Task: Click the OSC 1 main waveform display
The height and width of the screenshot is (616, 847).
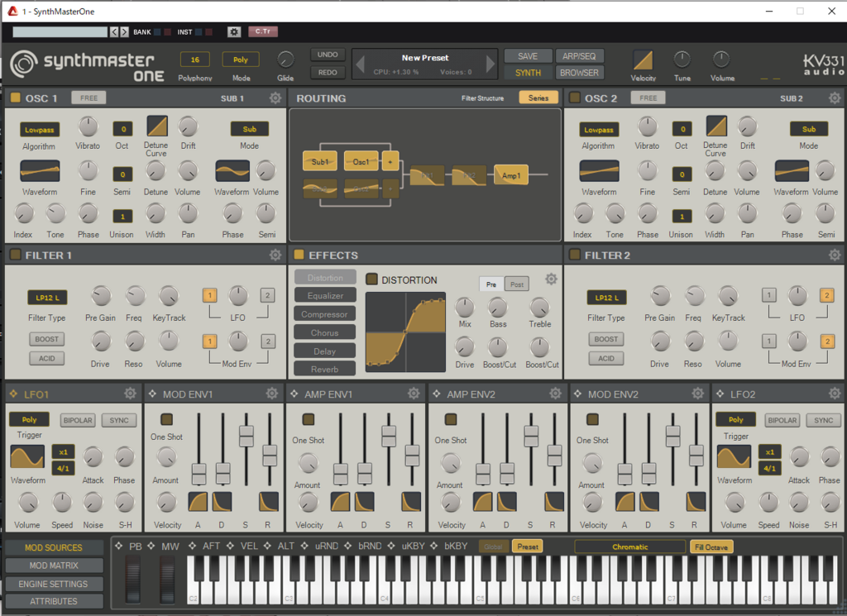Action: pos(40,171)
